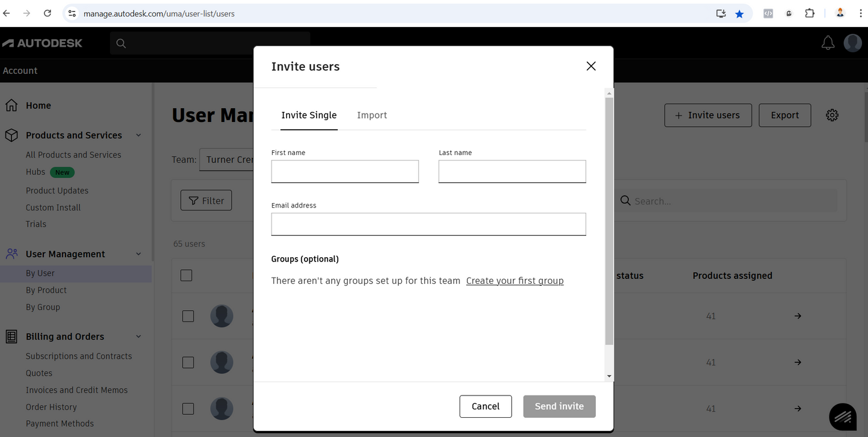The height and width of the screenshot is (437, 868).
Task: Open Invoices and Credit Memos
Action: pyautogui.click(x=77, y=390)
